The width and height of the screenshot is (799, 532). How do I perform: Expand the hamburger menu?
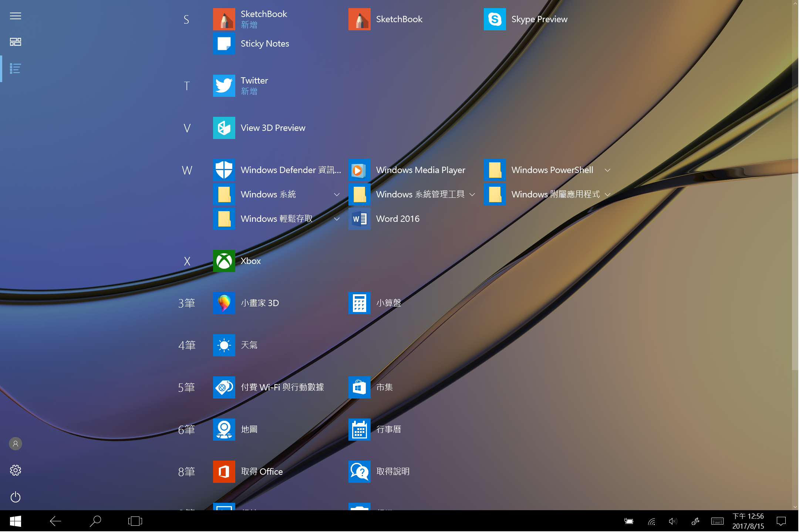pyautogui.click(x=16, y=16)
